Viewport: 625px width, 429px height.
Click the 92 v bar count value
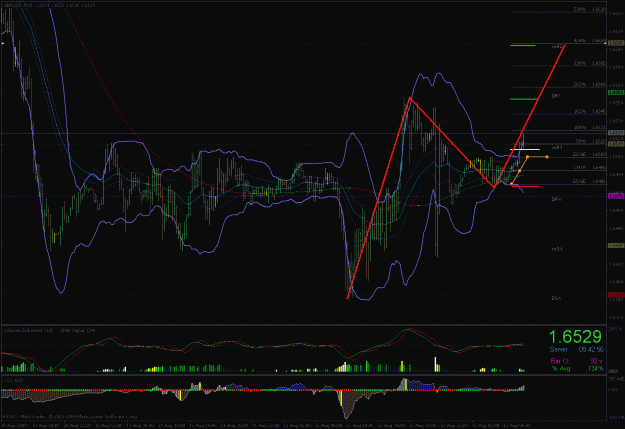(596, 361)
